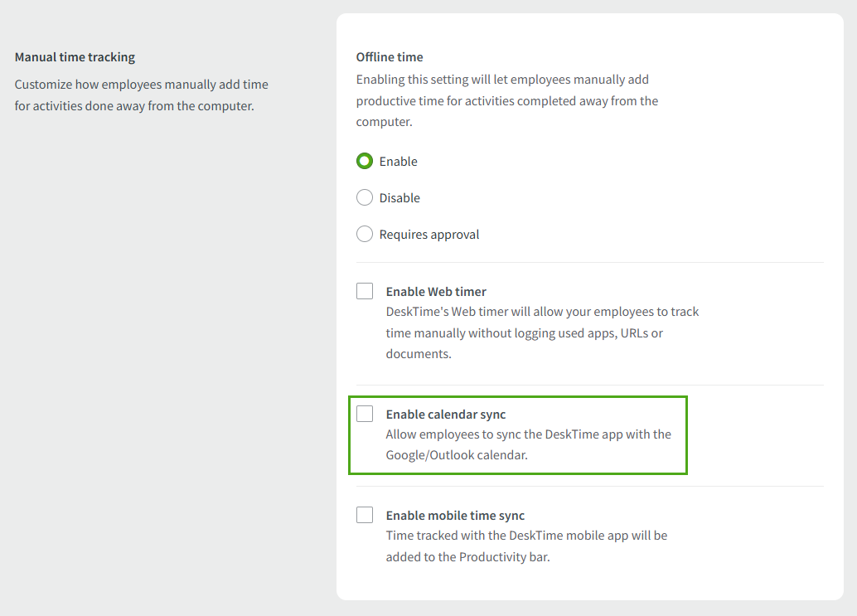
Task: Click the Manual time tracking heading
Action: [x=75, y=56]
